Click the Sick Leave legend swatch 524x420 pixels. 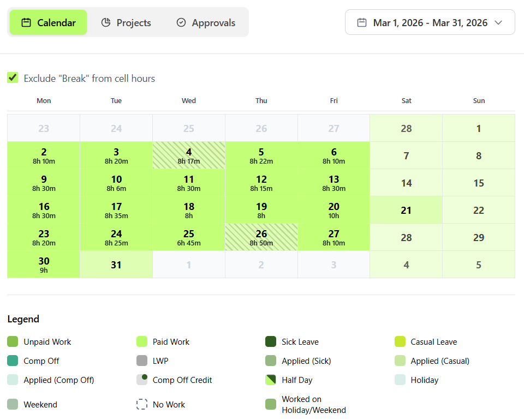[271, 341]
